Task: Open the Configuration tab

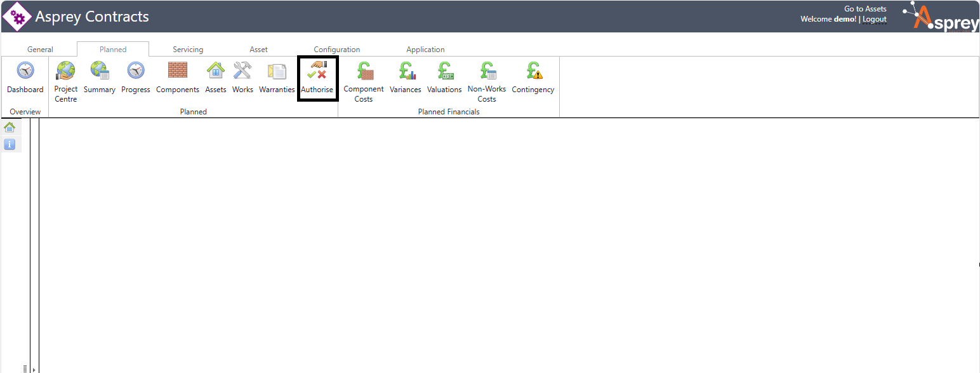Action: tap(337, 50)
